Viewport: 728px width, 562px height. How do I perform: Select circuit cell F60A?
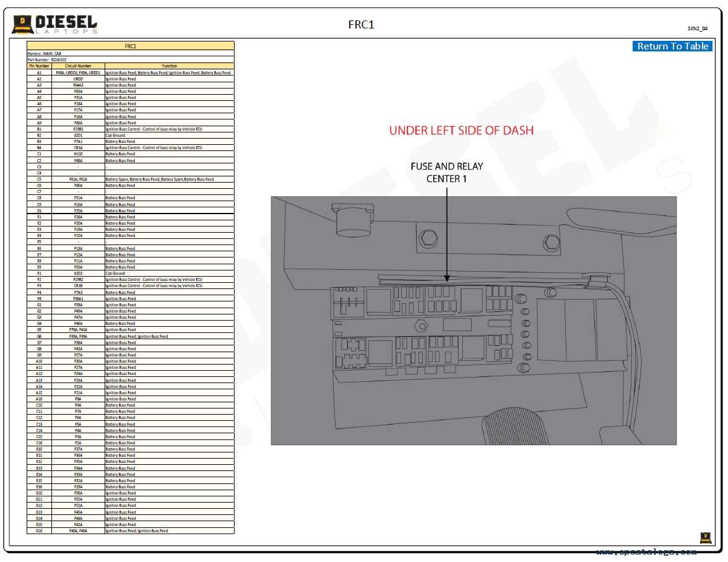[78, 186]
